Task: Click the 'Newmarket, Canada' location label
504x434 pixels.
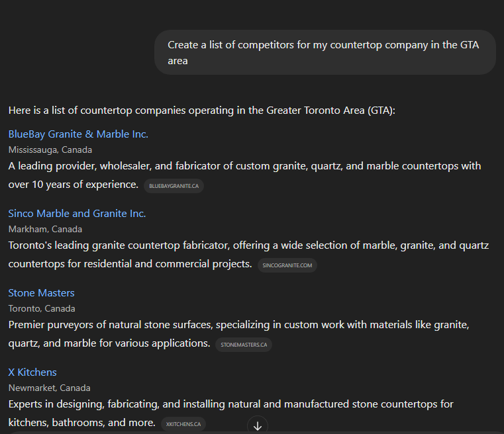Action: pos(49,388)
